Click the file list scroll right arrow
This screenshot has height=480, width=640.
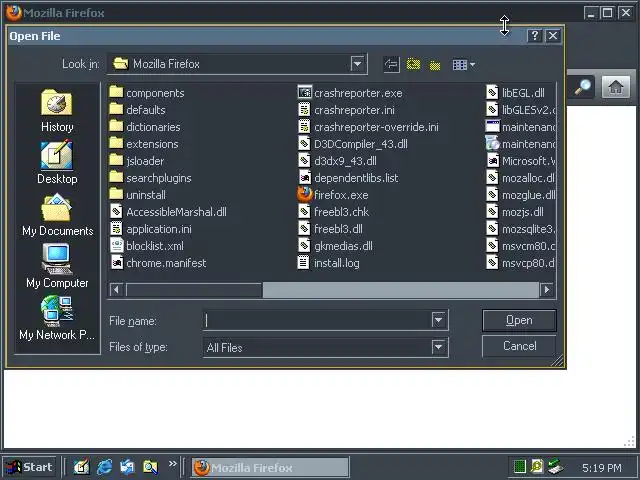pos(547,290)
